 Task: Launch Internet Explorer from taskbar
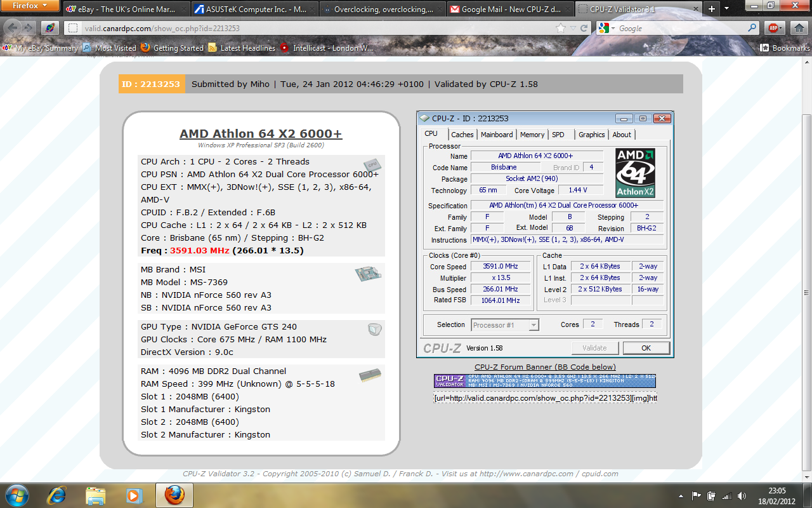(x=57, y=495)
